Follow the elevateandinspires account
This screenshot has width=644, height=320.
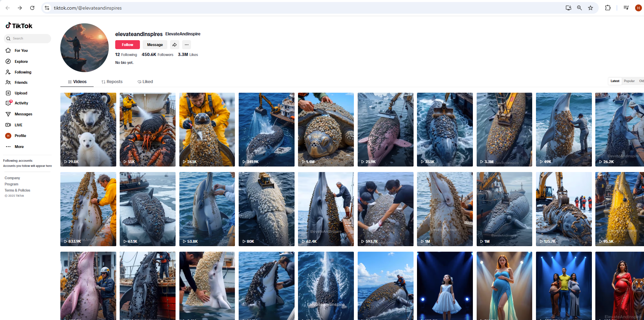tap(127, 45)
